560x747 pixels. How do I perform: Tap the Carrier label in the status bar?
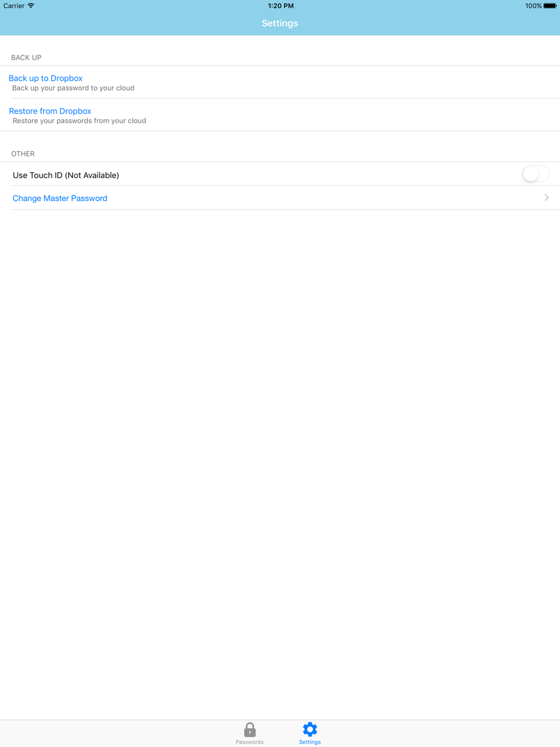tap(14, 6)
